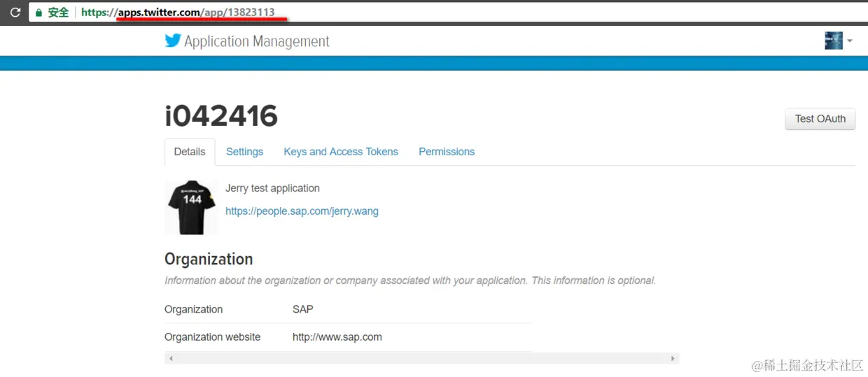Click the Test OAuth button
This screenshot has height=377, width=868.
820,119
